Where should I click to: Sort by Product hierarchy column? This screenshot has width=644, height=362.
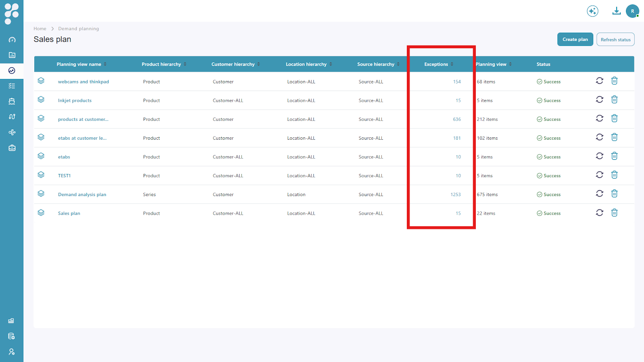[x=185, y=64]
